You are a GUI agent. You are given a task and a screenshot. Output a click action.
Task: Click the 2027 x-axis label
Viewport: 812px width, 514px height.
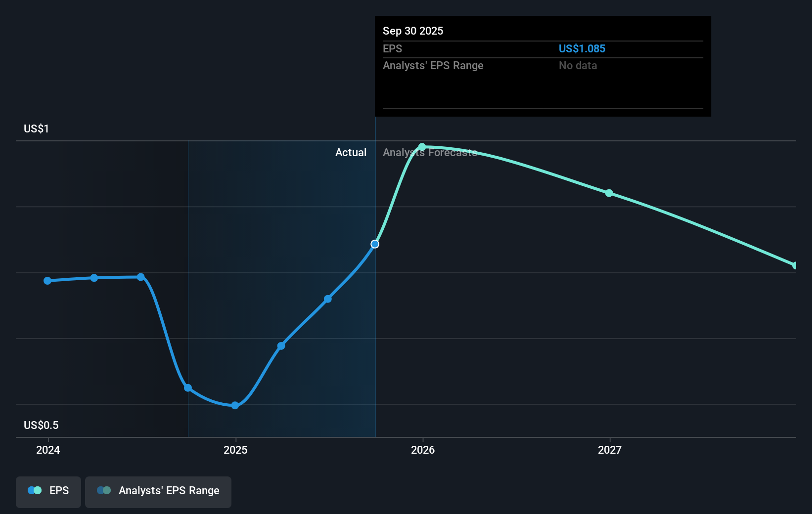(610, 450)
